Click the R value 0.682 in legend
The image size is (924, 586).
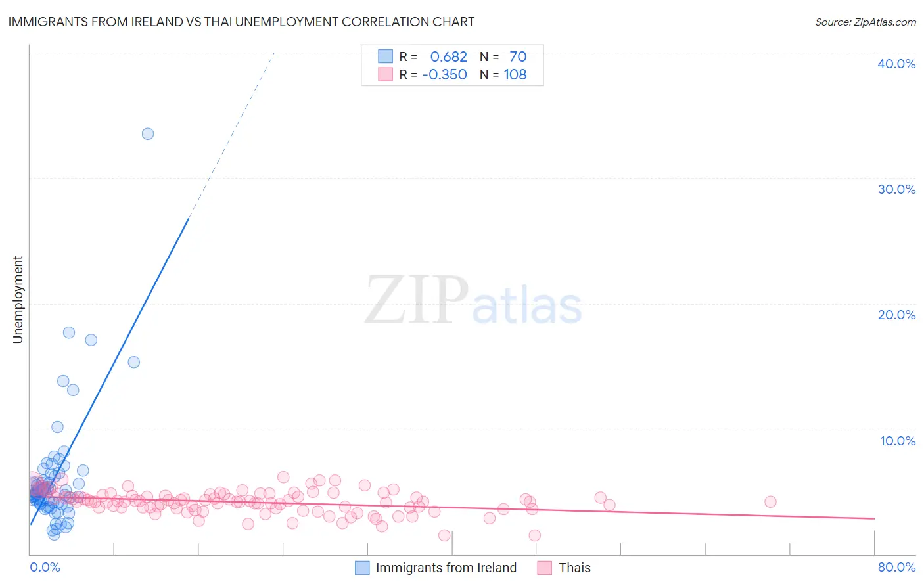[449, 56]
